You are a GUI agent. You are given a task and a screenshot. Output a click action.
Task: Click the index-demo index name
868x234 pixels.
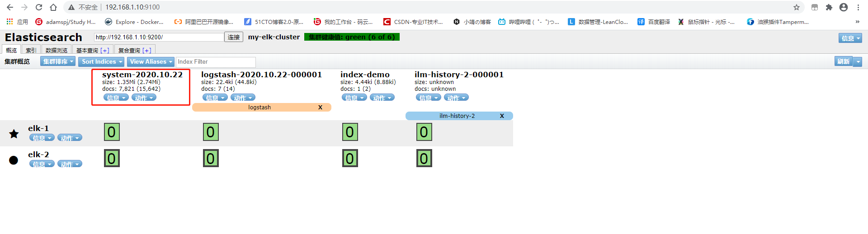[x=365, y=75]
